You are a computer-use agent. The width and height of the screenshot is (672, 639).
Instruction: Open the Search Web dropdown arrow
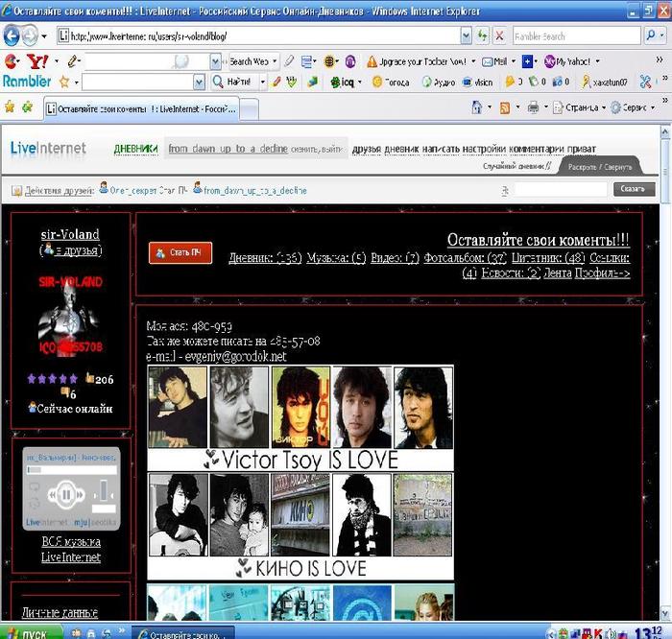275,61
